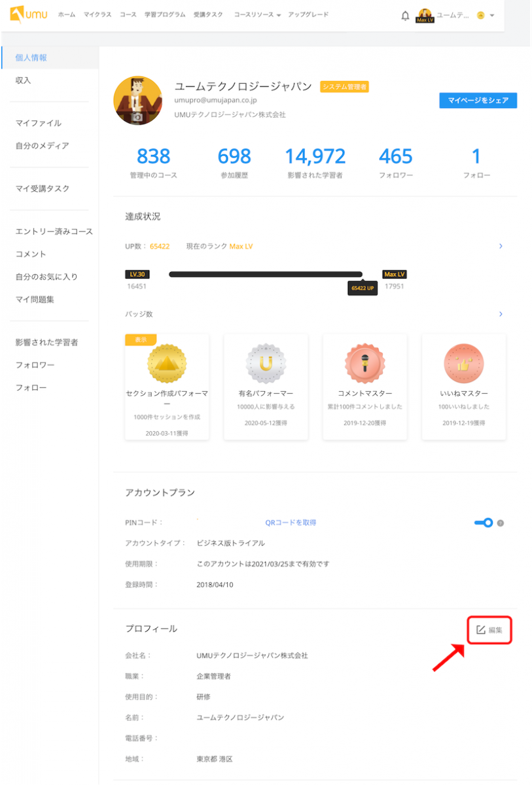Screen dimensions: 532x785
Task: Open the ホーム menu item
Action: tap(66, 14)
